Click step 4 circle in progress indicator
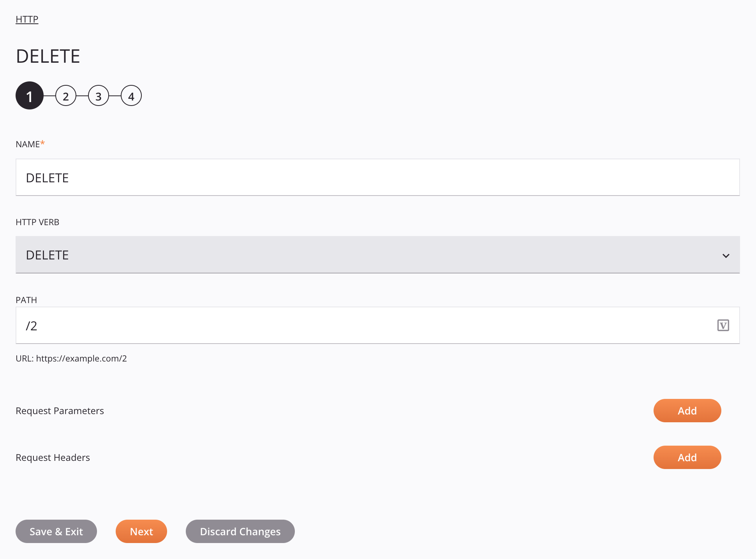Image resolution: width=756 pixels, height=559 pixels. [131, 96]
